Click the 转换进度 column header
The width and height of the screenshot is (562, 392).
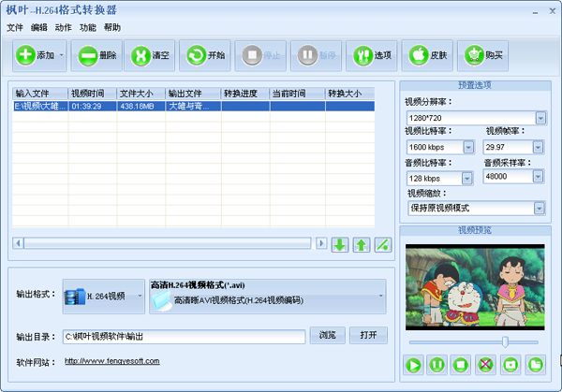pyautogui.click(x=245, y=94)
